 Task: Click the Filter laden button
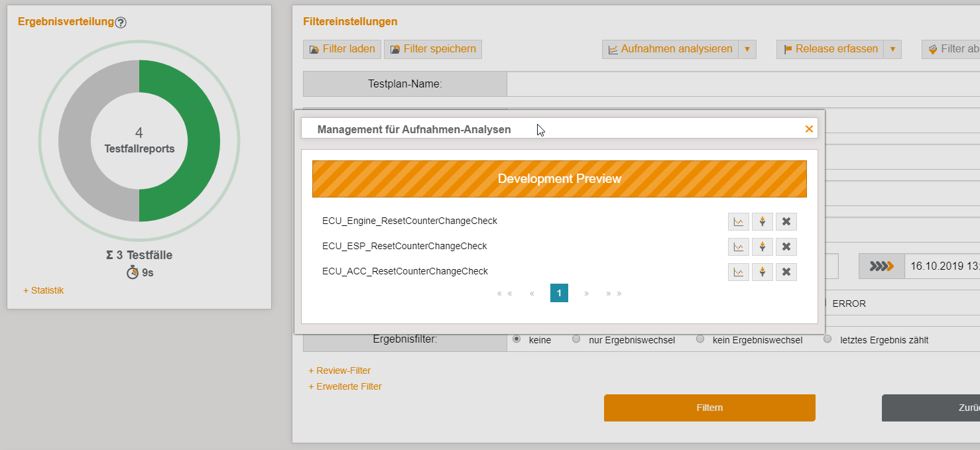[x=341, y=48]
